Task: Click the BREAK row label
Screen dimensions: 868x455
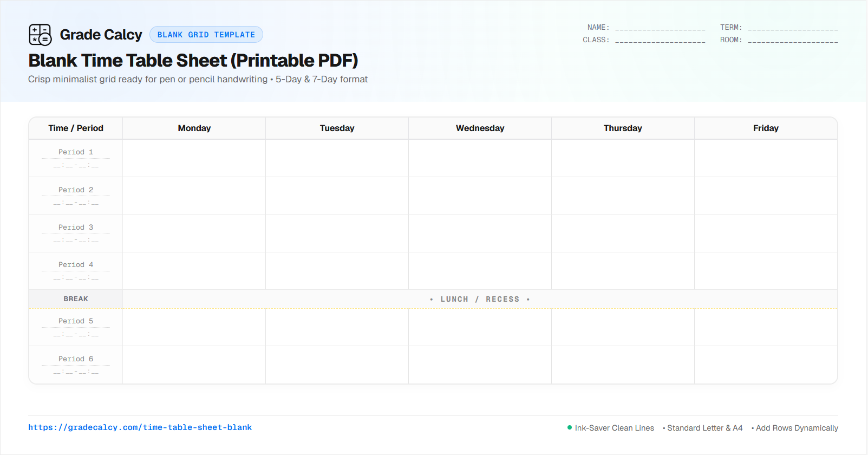Action: [76, 299]
